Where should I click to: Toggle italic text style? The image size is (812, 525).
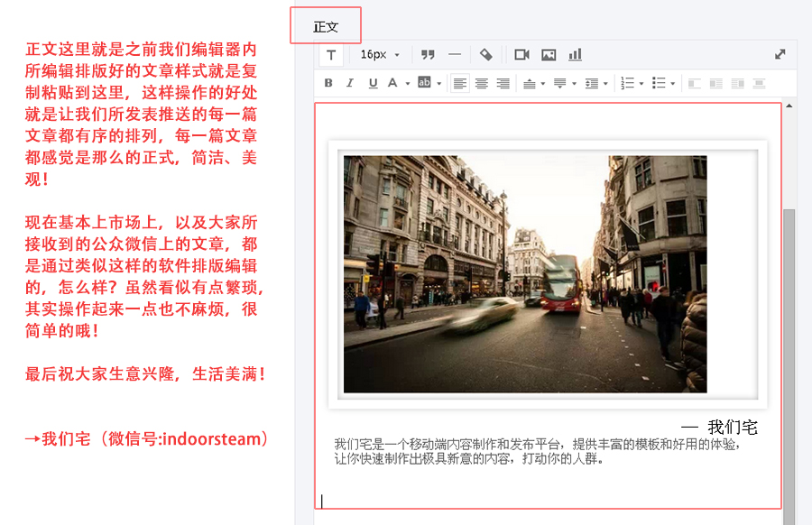point(350,83)
